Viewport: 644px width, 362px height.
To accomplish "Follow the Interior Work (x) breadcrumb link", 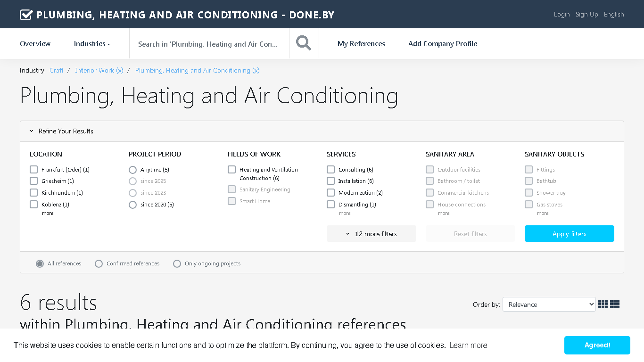I will point(99,70).
